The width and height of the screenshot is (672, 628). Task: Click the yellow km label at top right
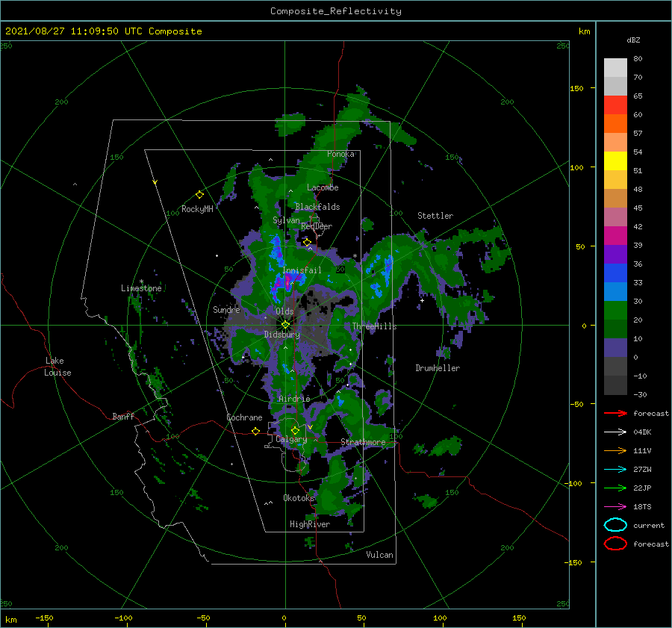click(x=584, y=31)
